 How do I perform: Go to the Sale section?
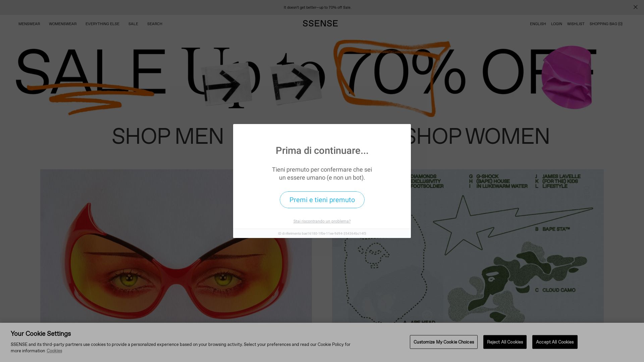pos(133,24)
